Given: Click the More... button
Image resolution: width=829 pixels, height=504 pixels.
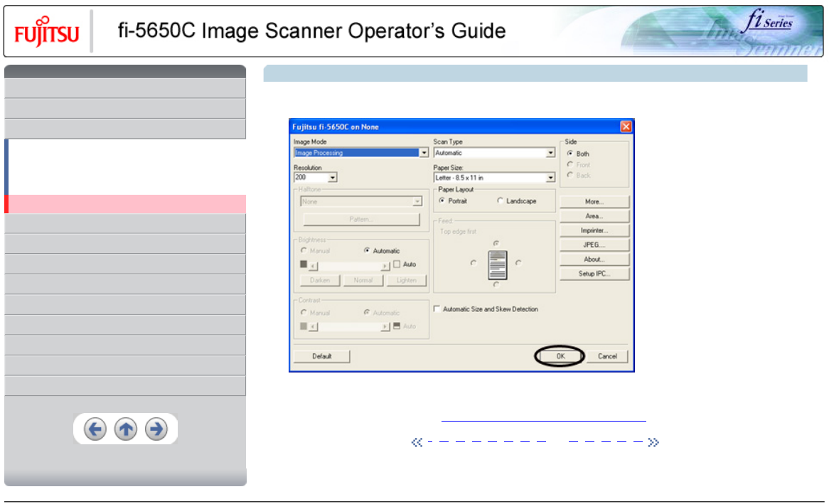Looking at the screenshot, I should click(594, 201).
